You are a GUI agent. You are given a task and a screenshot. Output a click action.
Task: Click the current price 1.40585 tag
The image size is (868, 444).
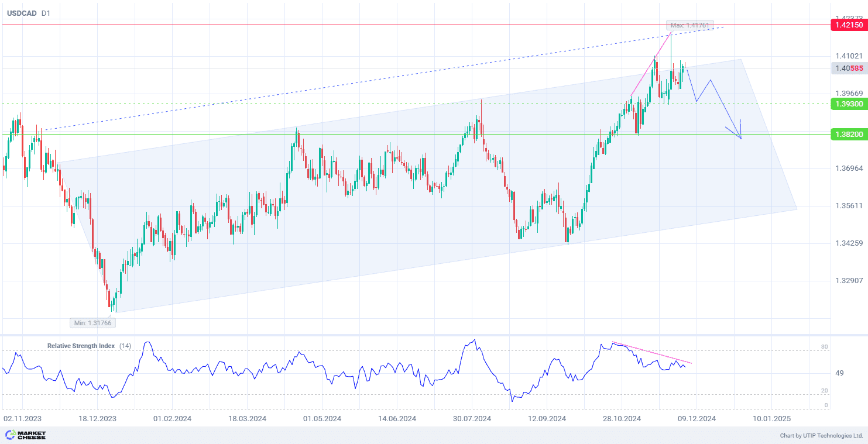(x=848, y=68)
